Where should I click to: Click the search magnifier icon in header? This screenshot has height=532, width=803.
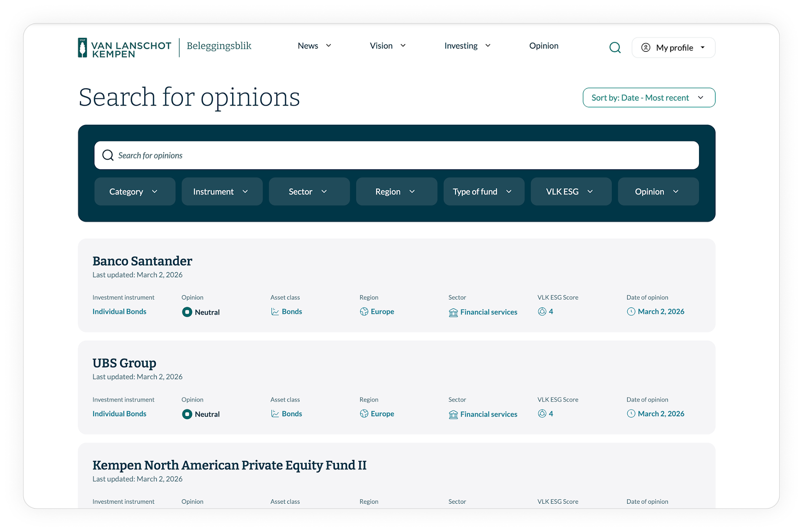615,48
